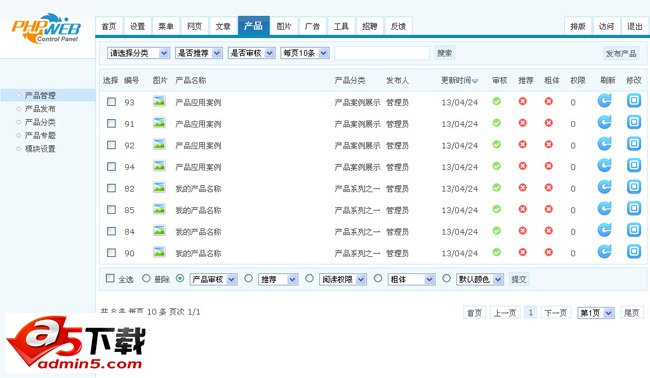This screenshot has width=650, height=378.
Task: Toggle red 粗体 status icon in row 93
Action: click(548, 101)
